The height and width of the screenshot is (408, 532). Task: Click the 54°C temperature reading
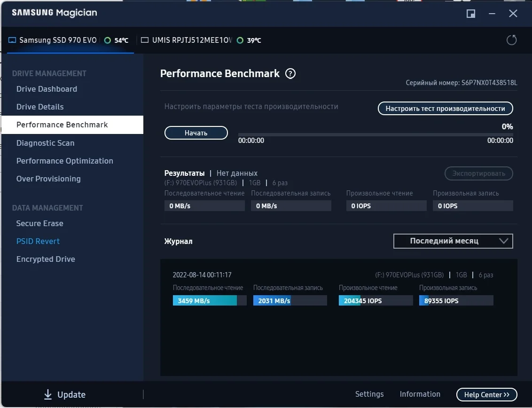pos(121,40)
